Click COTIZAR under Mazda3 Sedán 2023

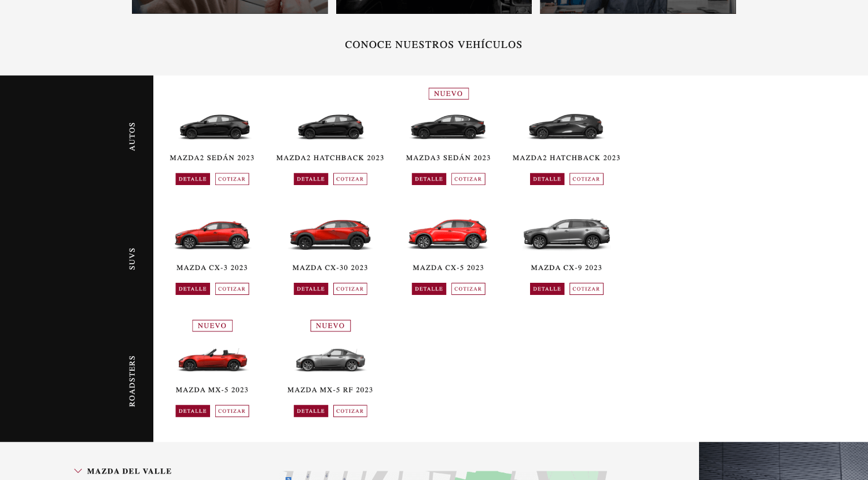click(468, 179)
